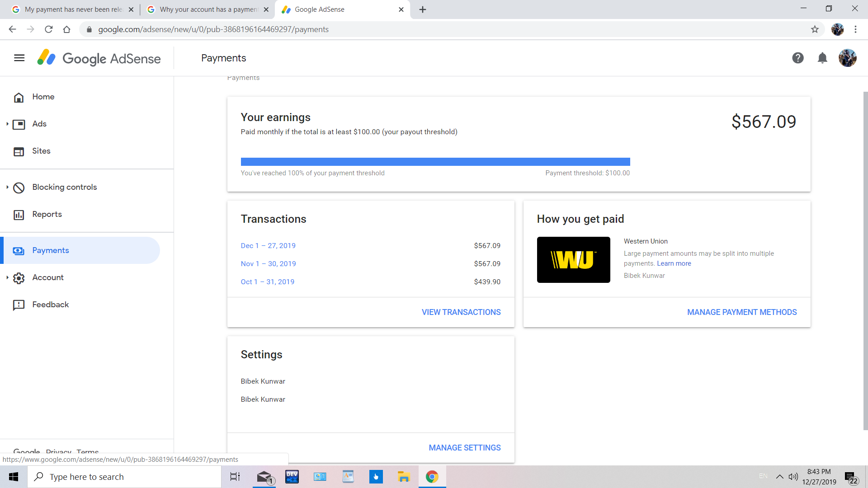Bookmark the page with the star icon
This screenshot has width=868, height=488.
pos(815,29)
